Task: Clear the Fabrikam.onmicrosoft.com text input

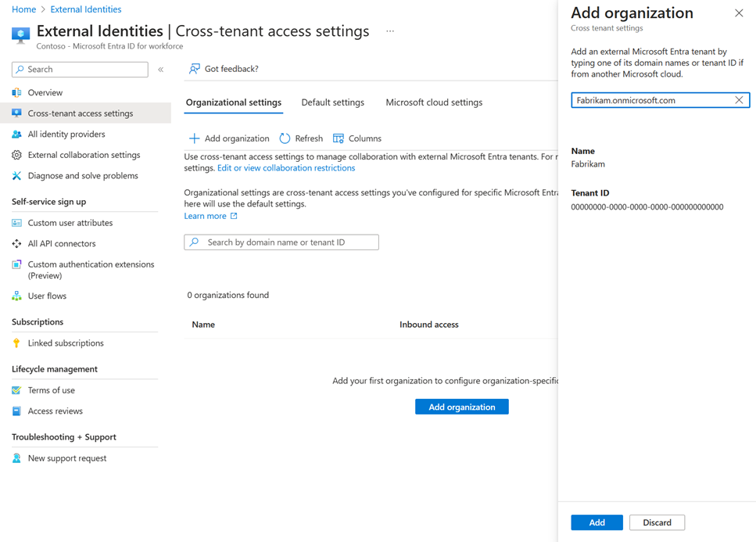Action: click(x=738, y=99)
